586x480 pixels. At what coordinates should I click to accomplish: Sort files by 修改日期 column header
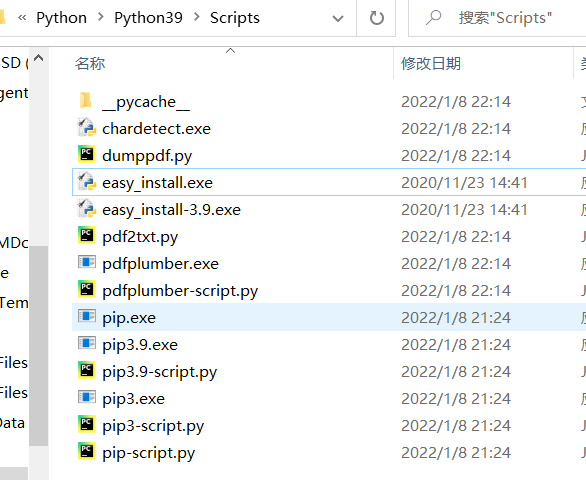[x=431, y=63]
